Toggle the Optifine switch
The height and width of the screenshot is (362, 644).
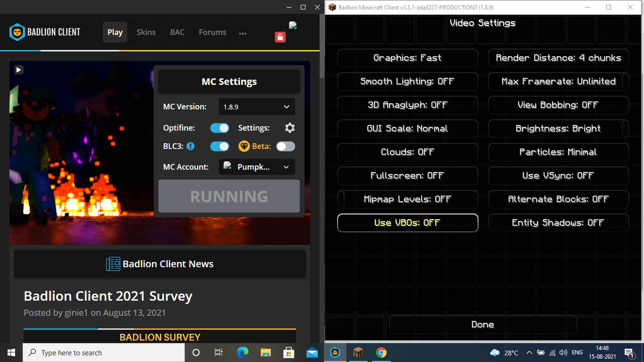219,128
